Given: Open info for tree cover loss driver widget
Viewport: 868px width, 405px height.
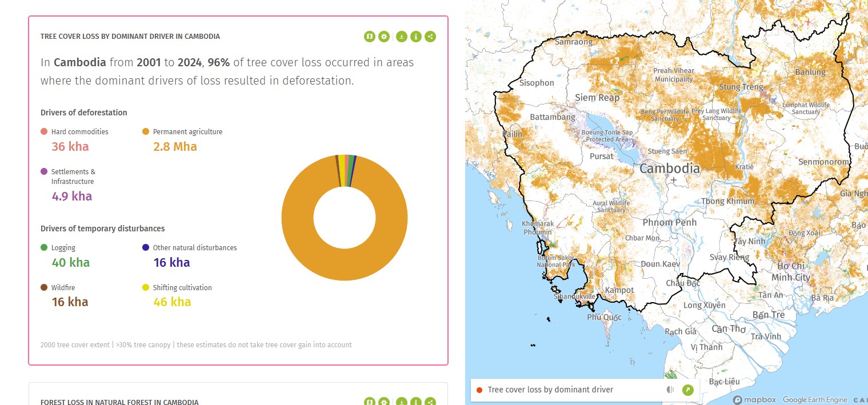Looking at the screenshot, I should coord(416,37).
